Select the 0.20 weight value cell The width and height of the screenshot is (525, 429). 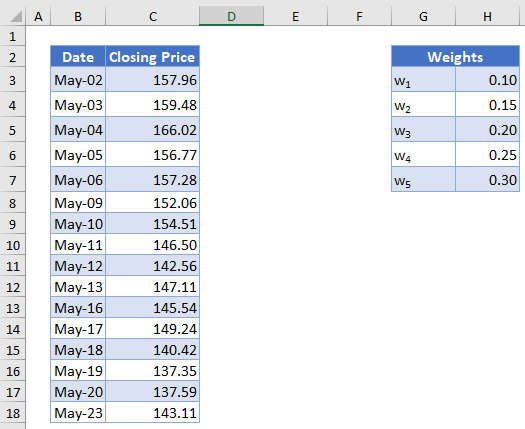point(488,130)
